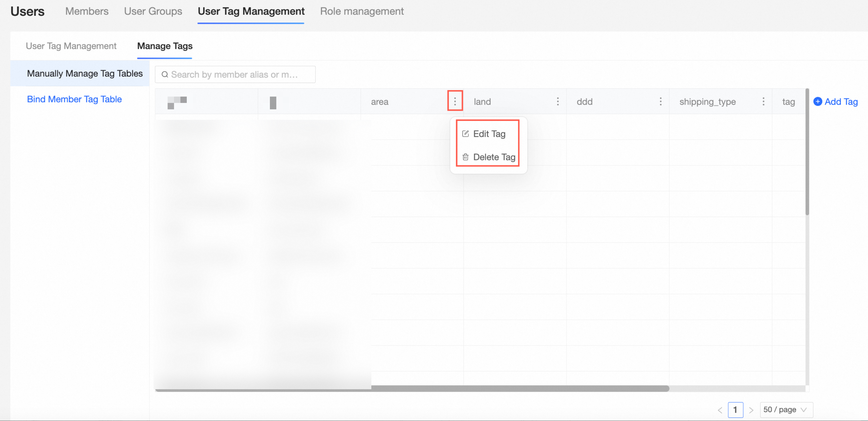The image size is (868, 421).
Task: Expand the 50 / page dropdown
Action: (x=786, y=410)
